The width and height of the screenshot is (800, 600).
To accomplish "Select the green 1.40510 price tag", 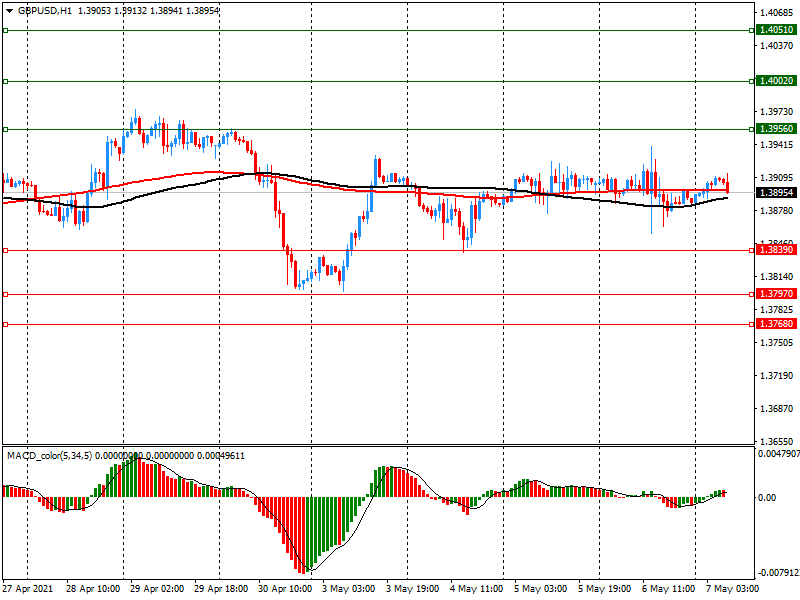I will tap(776, 30).
